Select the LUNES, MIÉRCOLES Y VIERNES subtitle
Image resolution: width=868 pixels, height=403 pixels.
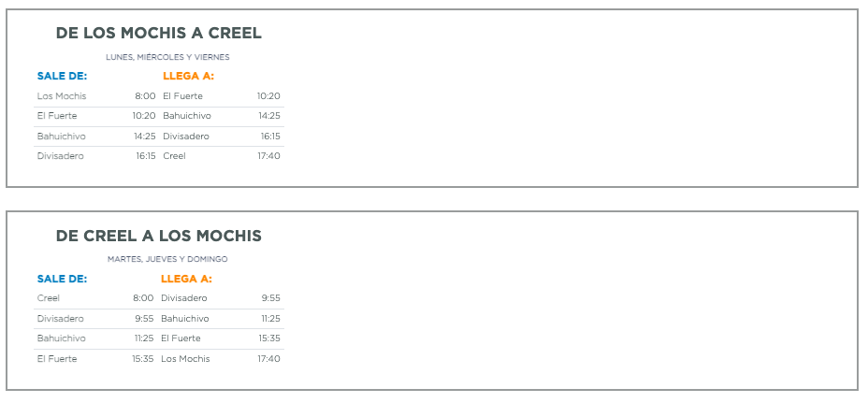[x=167, y=57]
